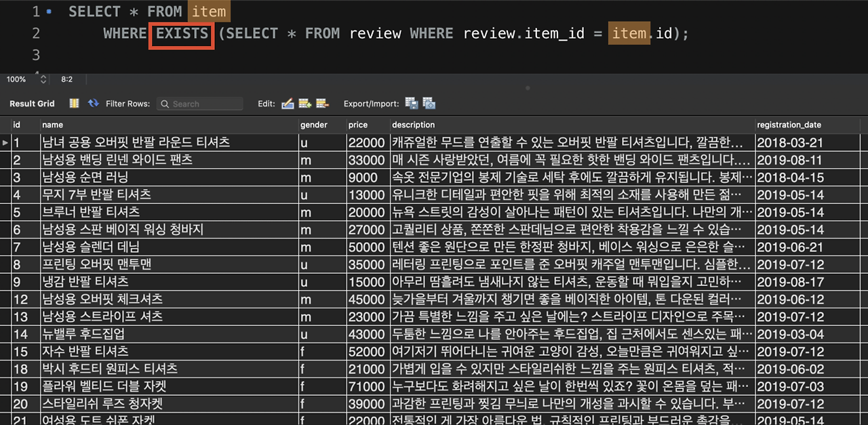Image resolution: width=868 pixels, height=425 pixels.
Task: Select the cell '플라워 벨티드 더블 자켓'
Action: point(169,386)
